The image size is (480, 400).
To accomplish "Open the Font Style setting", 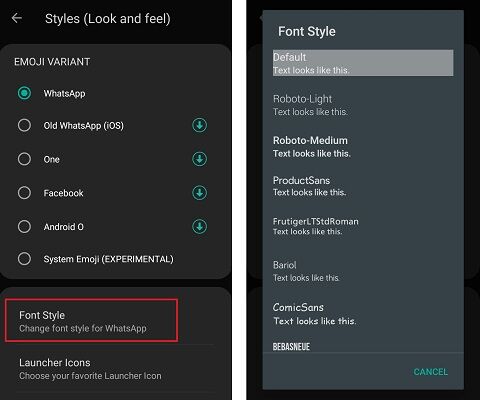I will [x=91, y=321].
